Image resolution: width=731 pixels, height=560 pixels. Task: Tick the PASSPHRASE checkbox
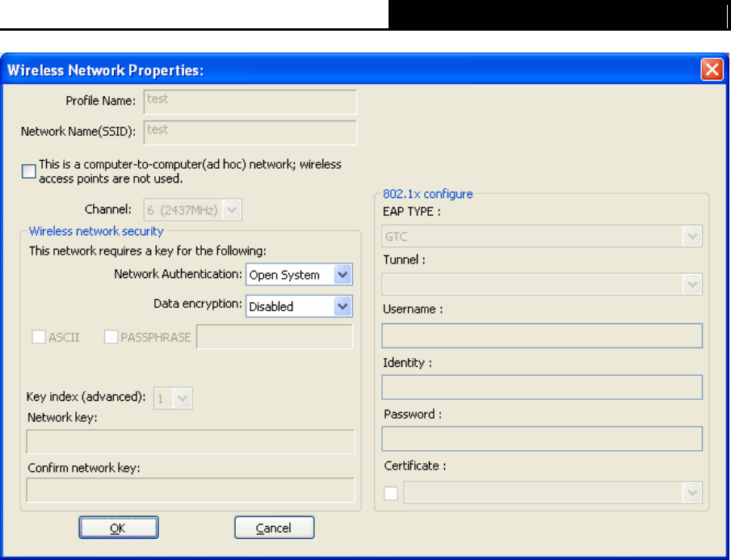111,337
